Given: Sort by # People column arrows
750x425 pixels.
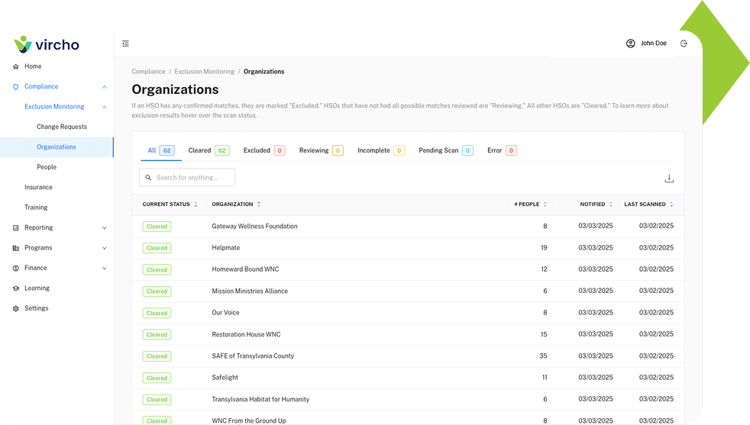Looking at the screenshot, I should coord(545,204).
